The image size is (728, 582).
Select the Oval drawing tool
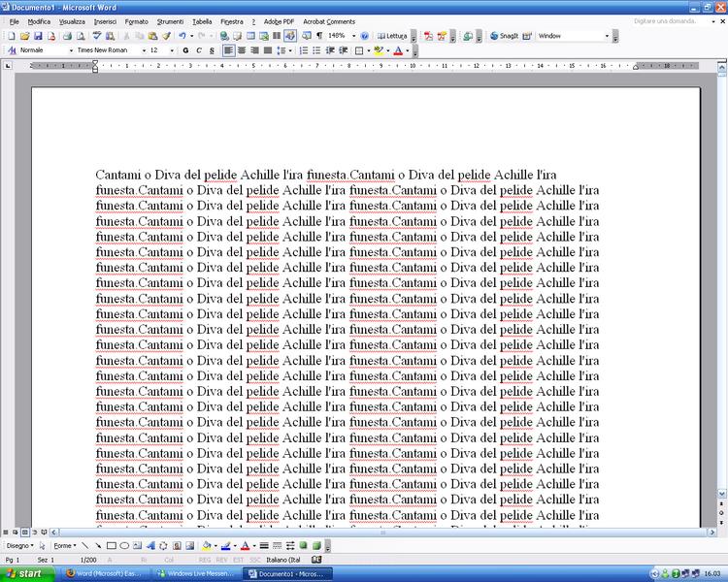click(x=124, y=546)
